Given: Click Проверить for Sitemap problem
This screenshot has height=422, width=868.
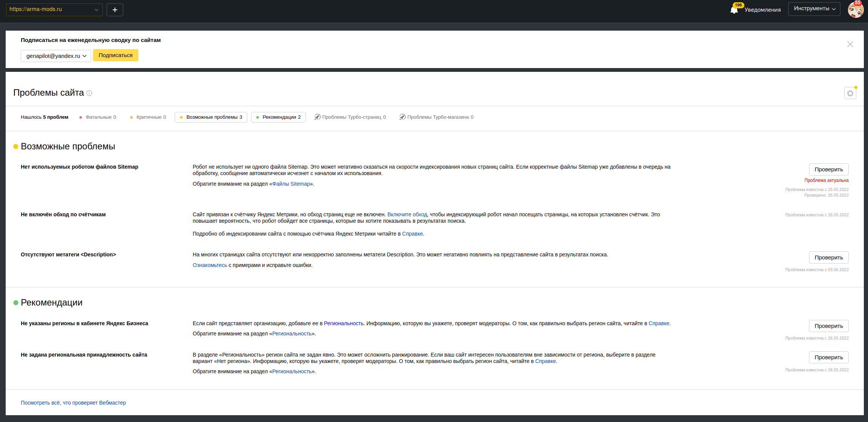Looking at the screenshot, I should [828, 169].
